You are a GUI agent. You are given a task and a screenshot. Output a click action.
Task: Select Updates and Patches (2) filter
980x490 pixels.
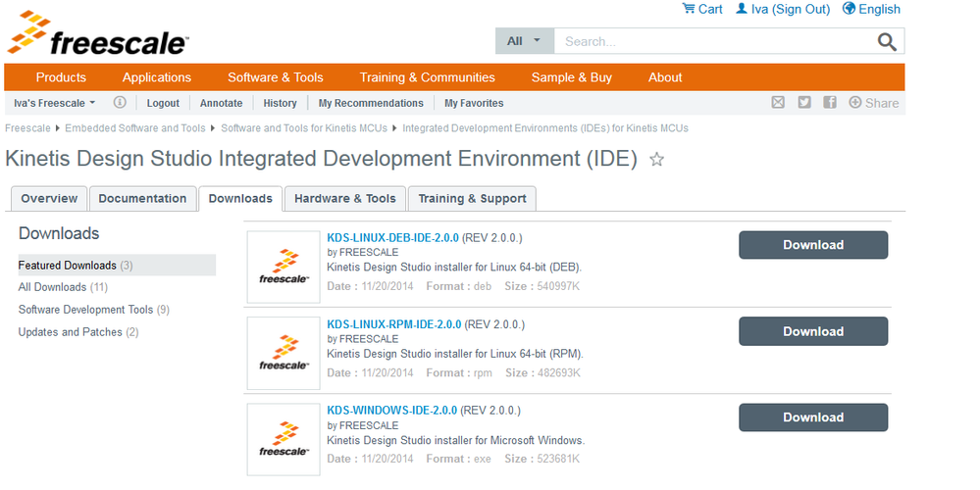78,332
